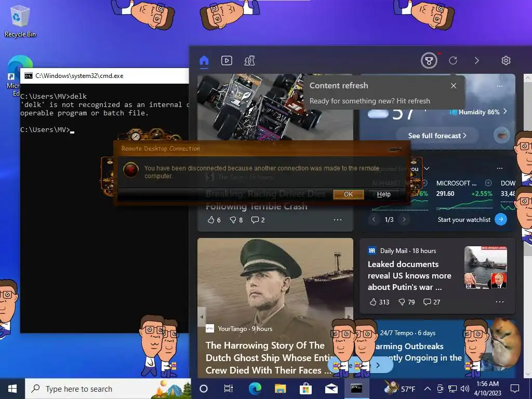Add MICROSOFT stock to watchlist
The image size is (532, 399).
click(x=488, y=183)
